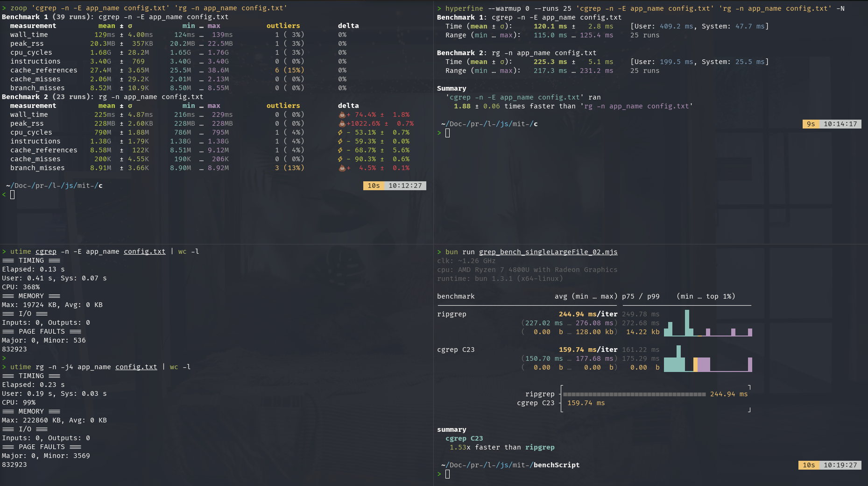868x486 pixels.
Task: Open the underlined grep_bench_singleLargeFile_02.mjs file name
Action: [x=548, y=252]
